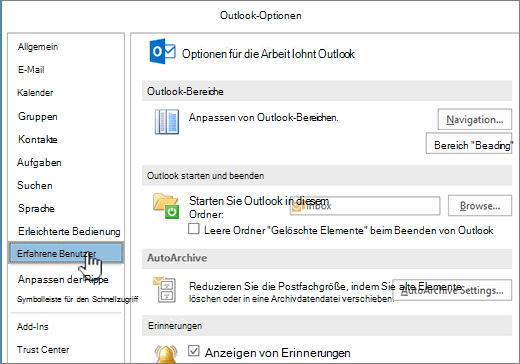Click the Outlook panes layout icon
This screenshot has height=364, width=520.
pyautogui.click(x=167, y=122)
